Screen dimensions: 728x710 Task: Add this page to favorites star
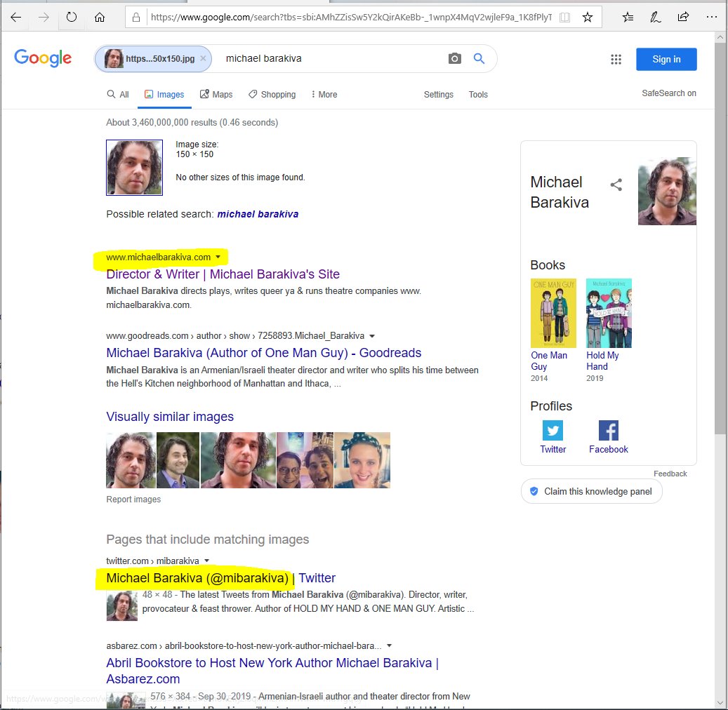[x=588, y=18]
